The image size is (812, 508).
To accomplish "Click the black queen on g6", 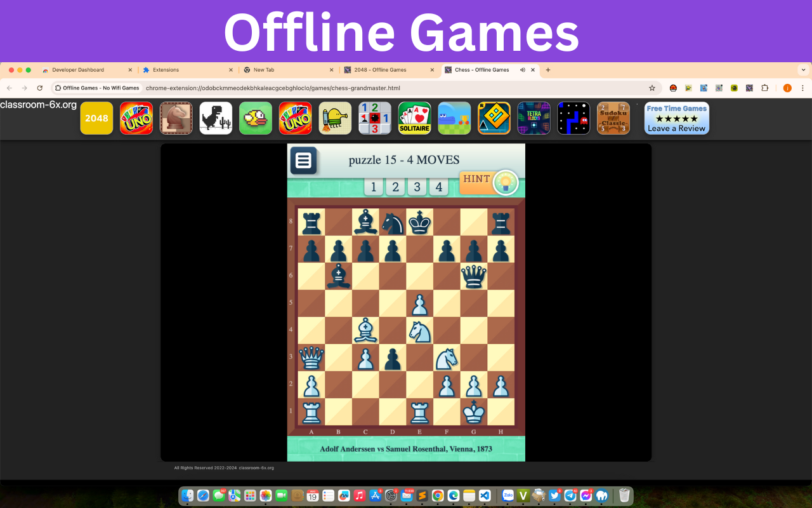I will (473, 276).
